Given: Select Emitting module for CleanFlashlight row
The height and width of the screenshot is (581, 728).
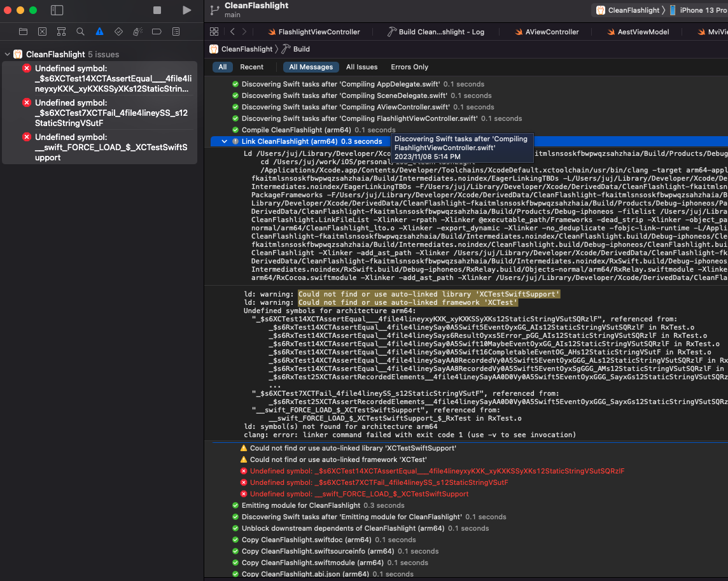Looking at the screenshot, I should (x=318, y=505).
